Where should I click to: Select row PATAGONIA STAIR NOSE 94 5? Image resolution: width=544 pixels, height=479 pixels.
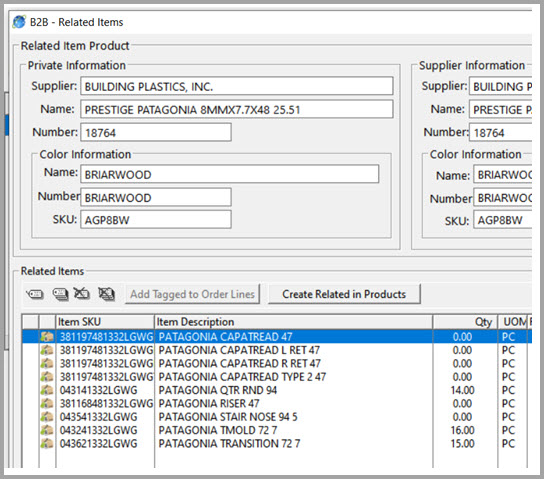tap(277, 417)
